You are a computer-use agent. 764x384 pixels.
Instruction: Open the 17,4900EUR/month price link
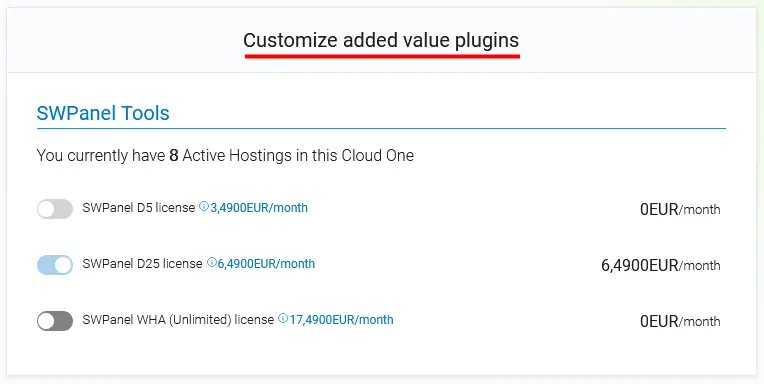[x=341, y=320]
